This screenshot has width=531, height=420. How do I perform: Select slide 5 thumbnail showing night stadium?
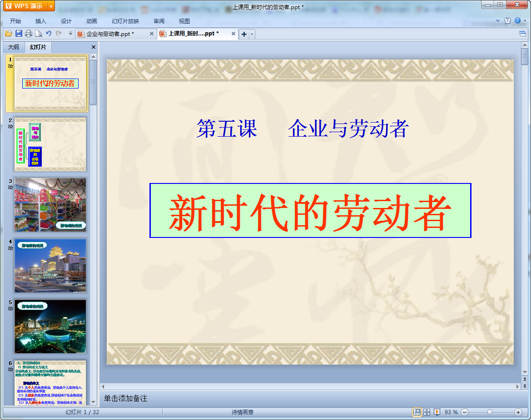(50, 326)
